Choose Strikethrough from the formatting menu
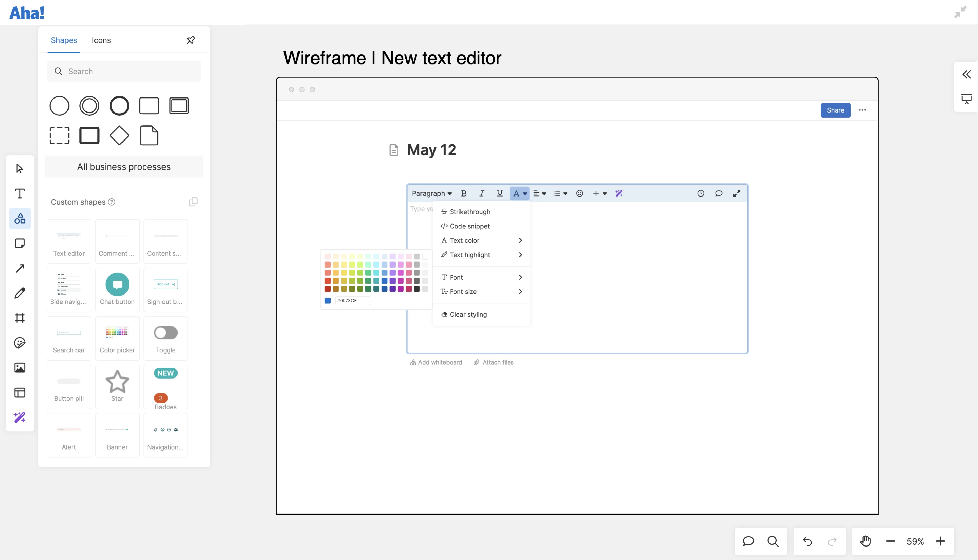Image resolution: width=978 pixels, height=560 pixels. click(469, 212)
